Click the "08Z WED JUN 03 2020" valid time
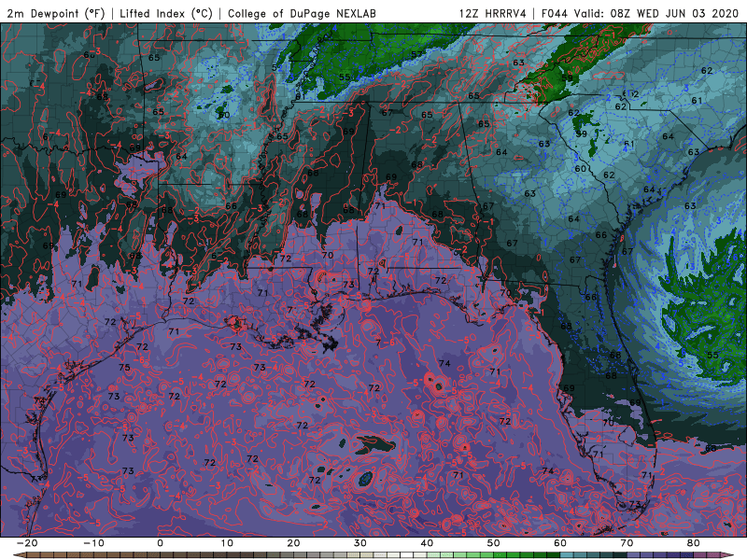Screen dimensions: 747x560 click(x=674, y=13)
